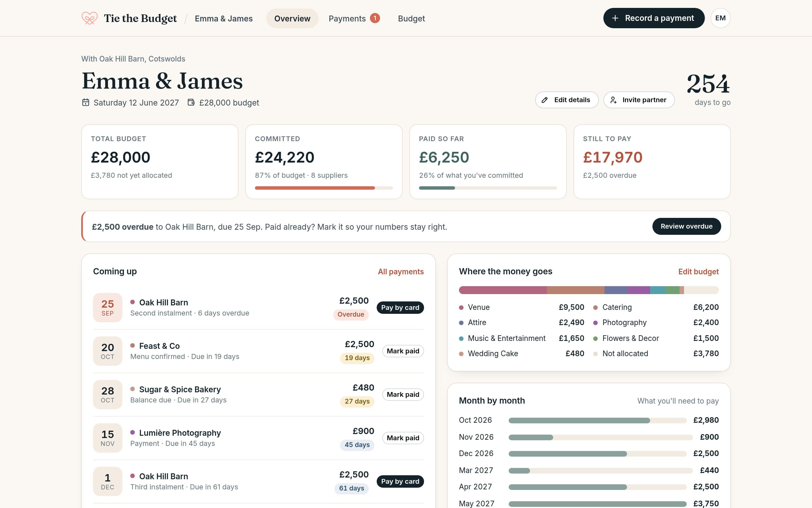Click the Venue legend dot
Image resolution: width=812 pixels, height=508 pixels.
pyautogui.click(x=461, y=307)
